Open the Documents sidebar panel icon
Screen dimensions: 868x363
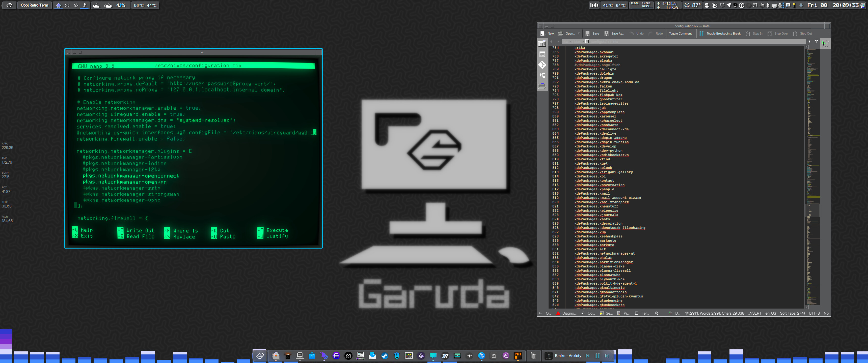pyautogui.click(x=542, y=44)
